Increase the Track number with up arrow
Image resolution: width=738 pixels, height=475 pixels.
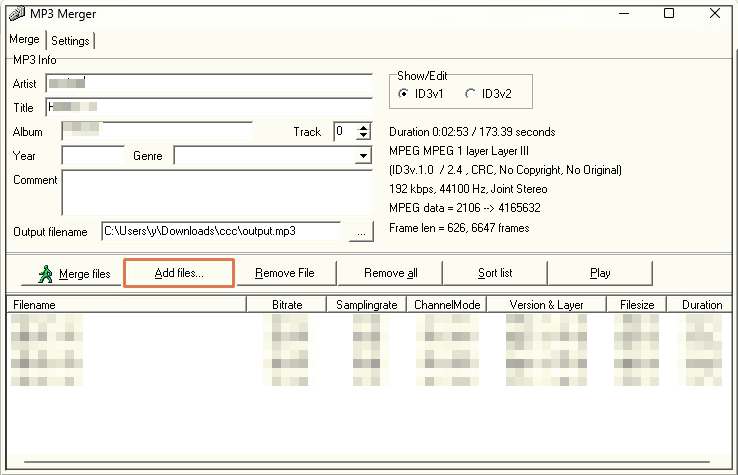(363, 127)
